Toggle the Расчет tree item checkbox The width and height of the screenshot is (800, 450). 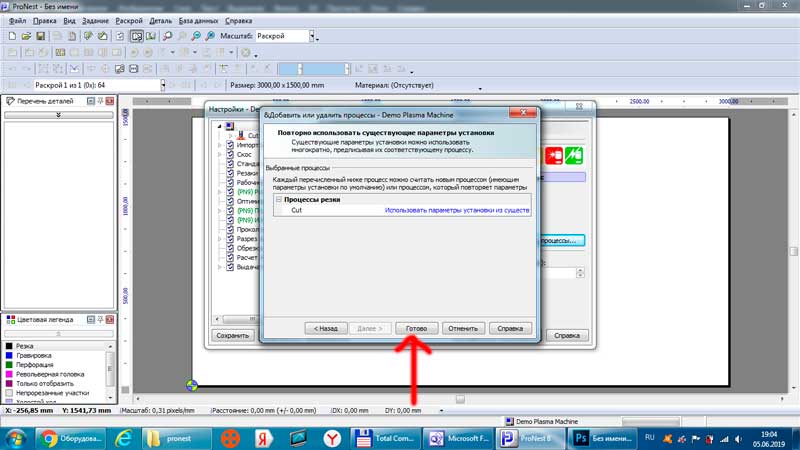(x=230, y=257)
